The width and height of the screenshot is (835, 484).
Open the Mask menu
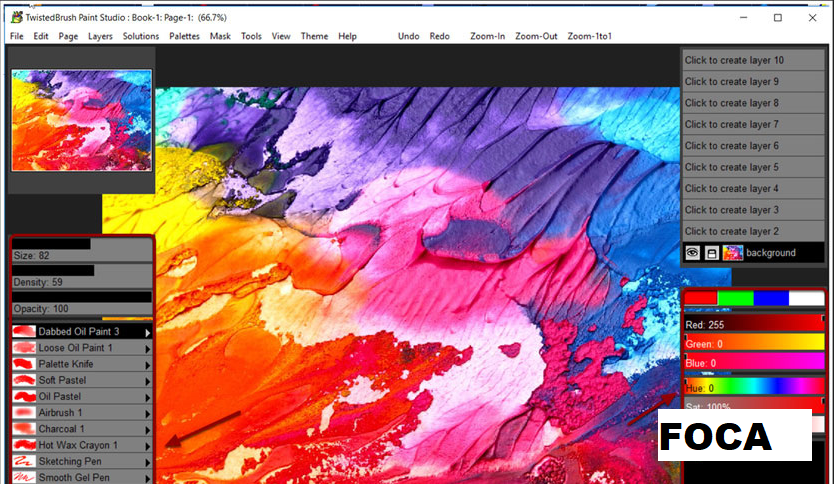point(220,36)
